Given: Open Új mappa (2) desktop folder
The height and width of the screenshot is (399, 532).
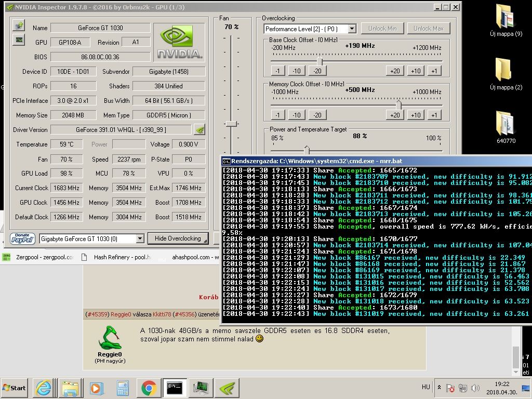Looking at the screenshot, I should pyautogui.click(x=506, y=74).
